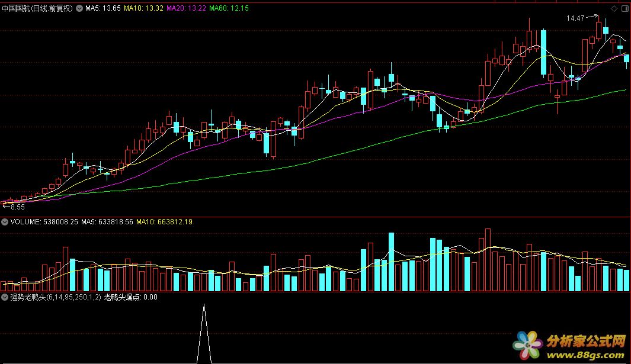Click the 14.47 highest price label

(x=575, y=18)
